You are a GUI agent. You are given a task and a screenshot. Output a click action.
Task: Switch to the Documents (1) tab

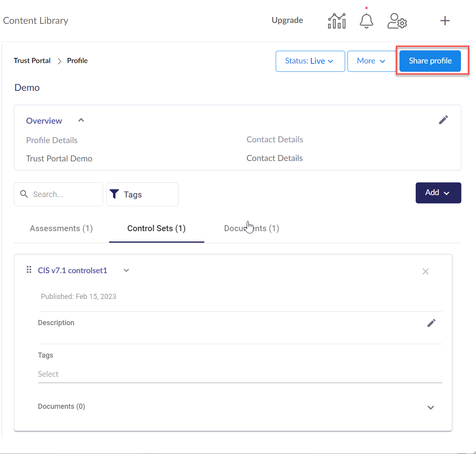251,228
